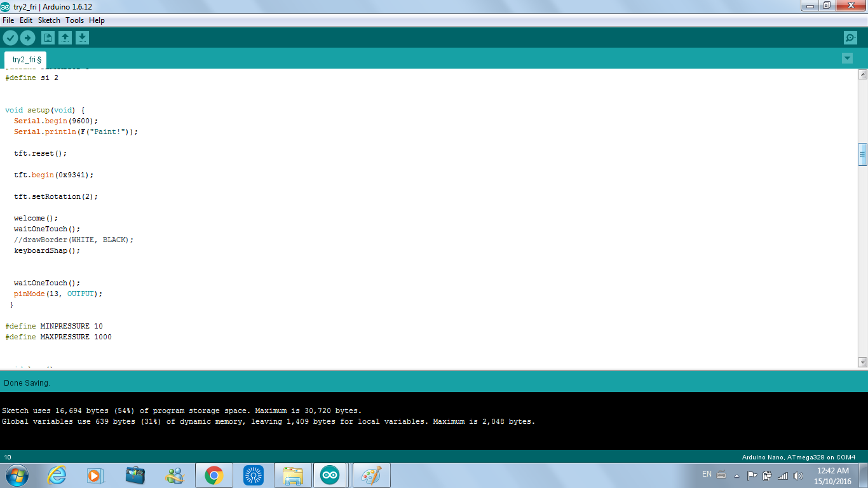Screen dimensions: 868x488
Task: Open the network signal tray icon
Action: pos(783,475)
